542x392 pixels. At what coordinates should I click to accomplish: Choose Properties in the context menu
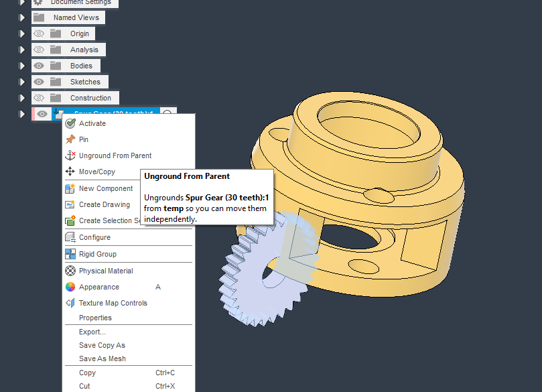tap(129, 318)
